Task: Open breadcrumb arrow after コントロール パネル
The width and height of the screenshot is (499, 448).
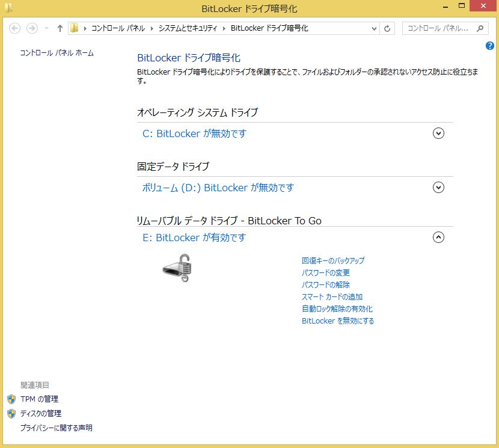Action: (x=152, y=28)
